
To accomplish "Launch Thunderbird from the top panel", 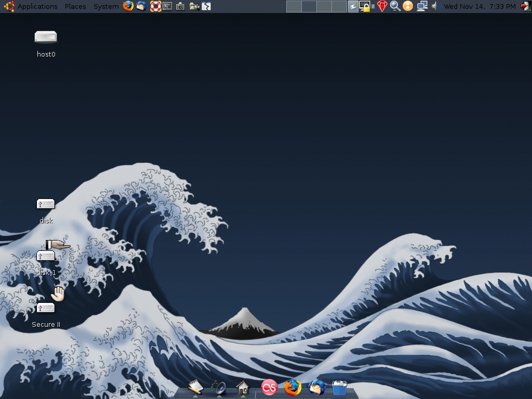I will click(141, 6).
